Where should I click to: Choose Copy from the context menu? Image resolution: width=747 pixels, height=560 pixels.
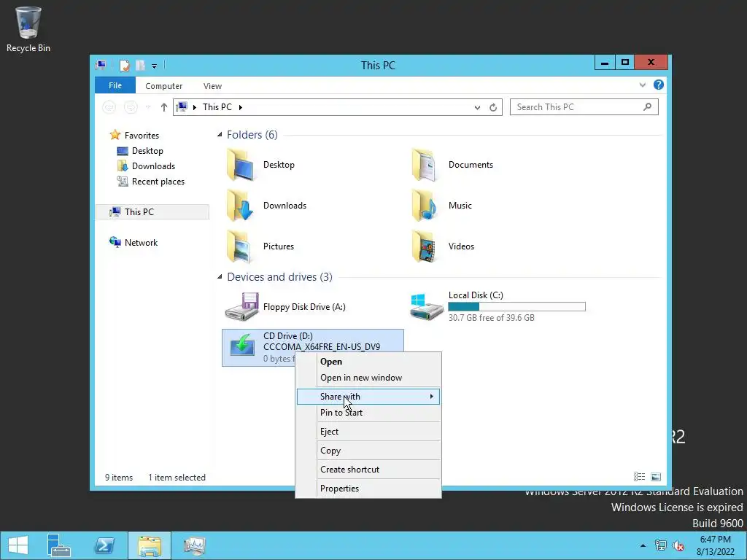(368, 451)
